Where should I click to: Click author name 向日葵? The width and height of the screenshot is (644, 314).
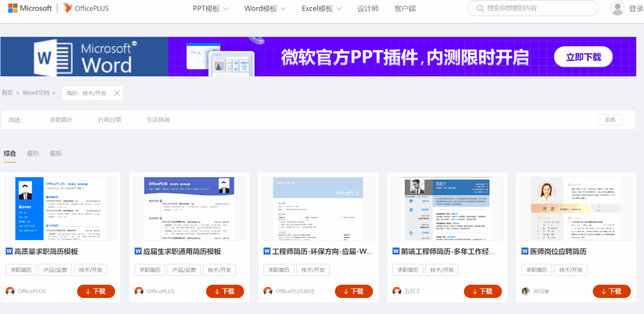[x=541, y=291]
